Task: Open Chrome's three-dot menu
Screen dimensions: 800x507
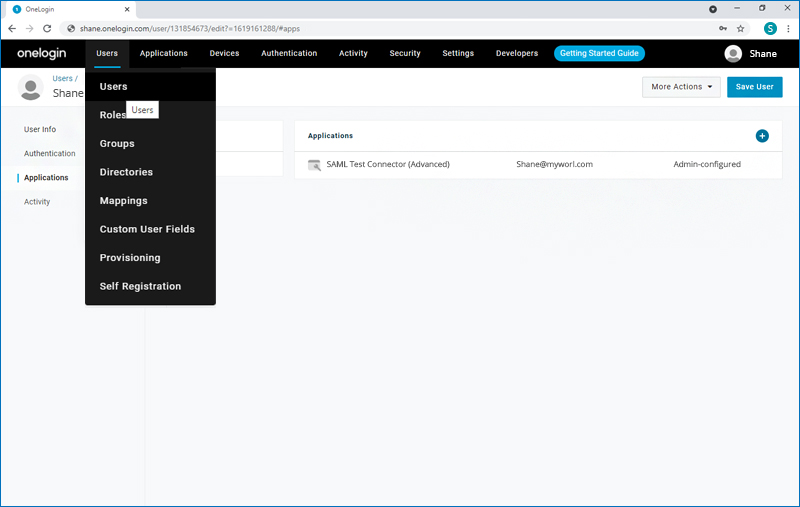Action: (788, 29)
